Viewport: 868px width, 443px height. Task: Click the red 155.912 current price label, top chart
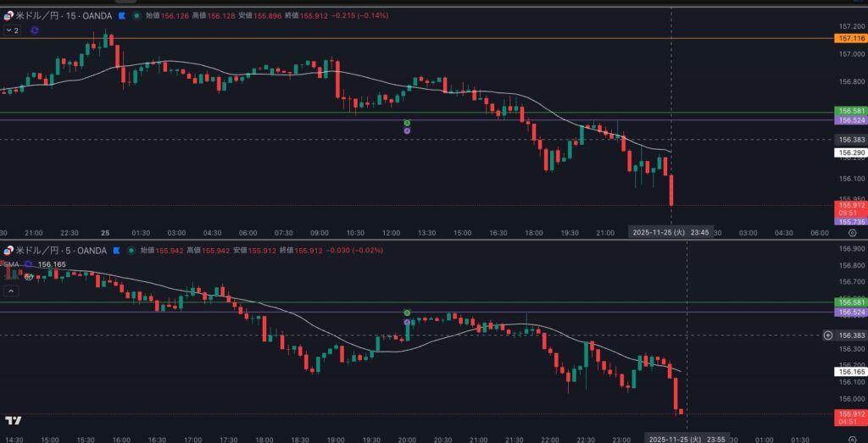pyautogui.click(x=850, y=205)
